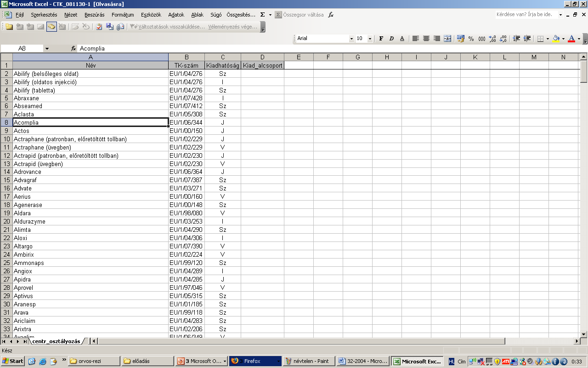Click the Kiad_alcsoport header cell

pos(262,65)
